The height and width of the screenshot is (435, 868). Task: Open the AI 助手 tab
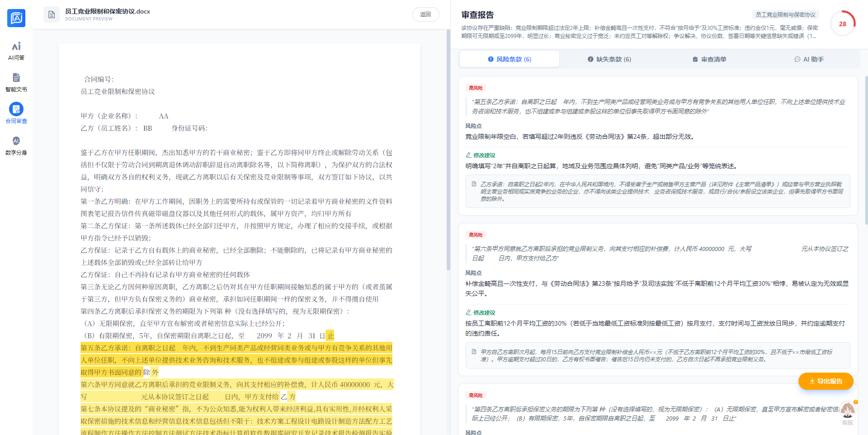pos(809,59)
